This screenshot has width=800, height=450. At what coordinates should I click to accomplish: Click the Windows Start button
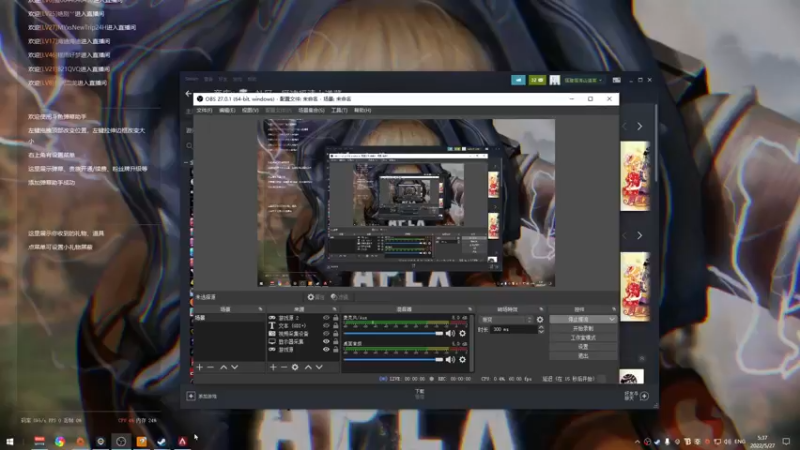coord(10,441)
